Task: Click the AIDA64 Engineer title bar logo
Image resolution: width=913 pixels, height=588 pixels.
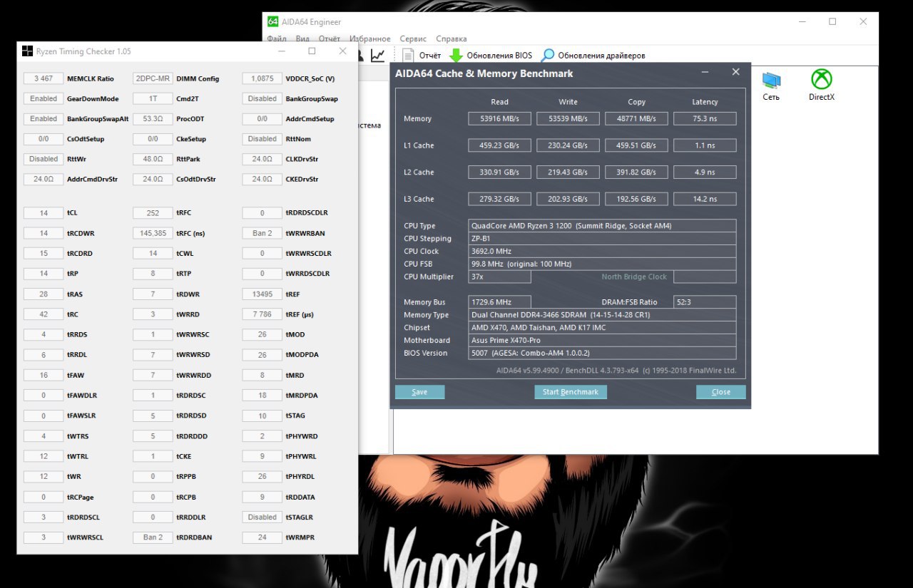Action: click(272, 21)
